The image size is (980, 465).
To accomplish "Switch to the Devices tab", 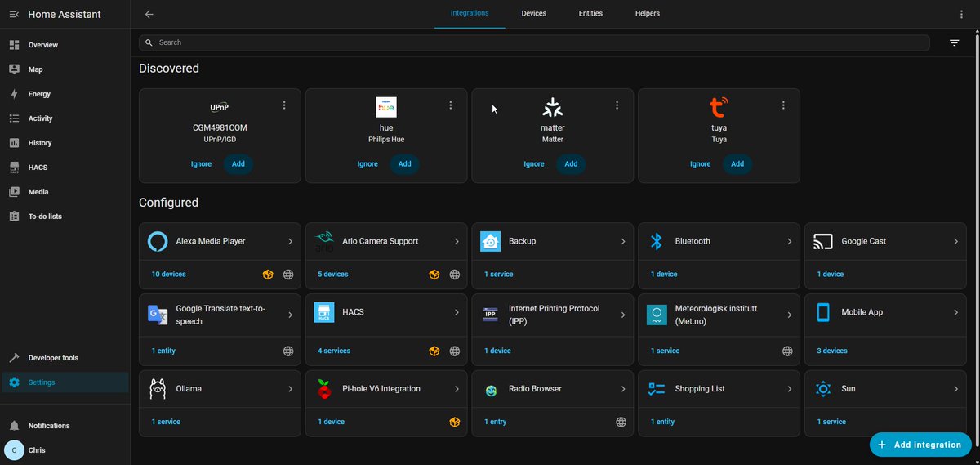I will point(534,14).
